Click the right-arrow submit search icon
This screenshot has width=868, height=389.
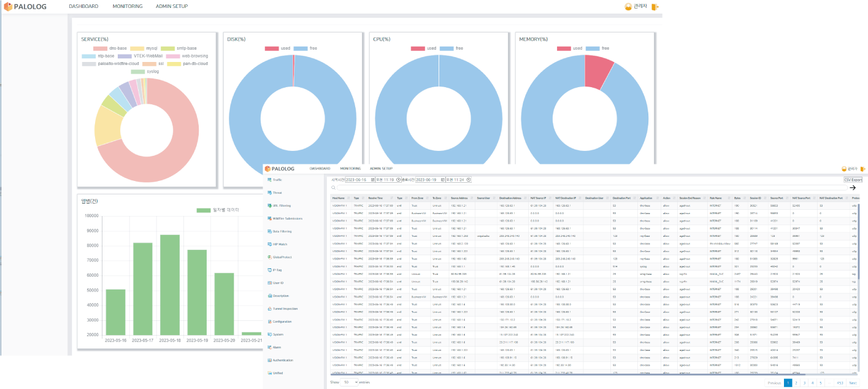pos(852,188)
